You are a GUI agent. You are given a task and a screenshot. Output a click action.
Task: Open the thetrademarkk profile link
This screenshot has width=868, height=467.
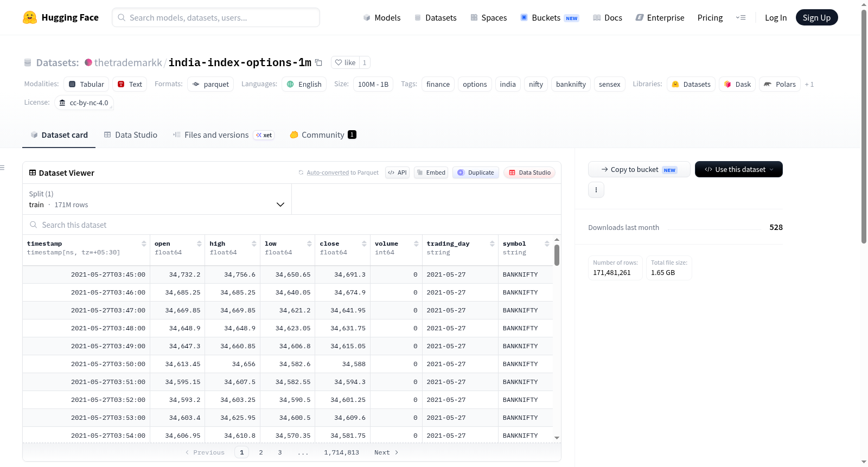click(x=128, y=62)
